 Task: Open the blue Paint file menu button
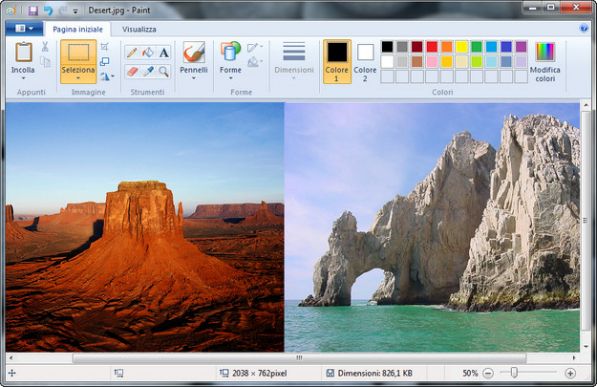[x=24, y=29]
